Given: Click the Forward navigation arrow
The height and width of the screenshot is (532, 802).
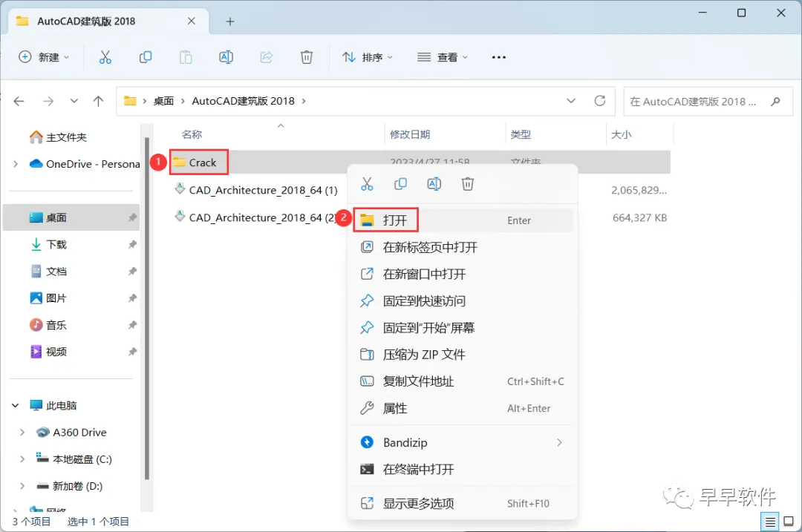Looking at the screenshot, I should tap(48, 101).
